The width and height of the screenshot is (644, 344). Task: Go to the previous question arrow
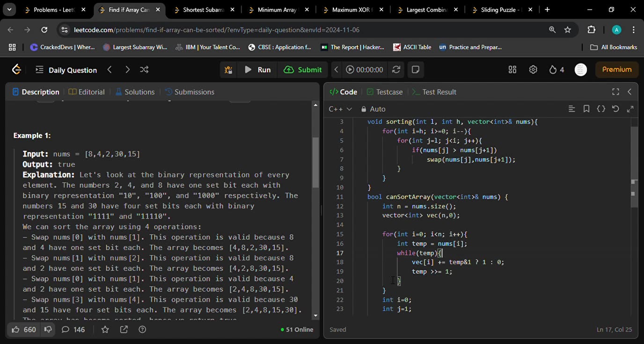pyautogui.click(x=110, y=70)
